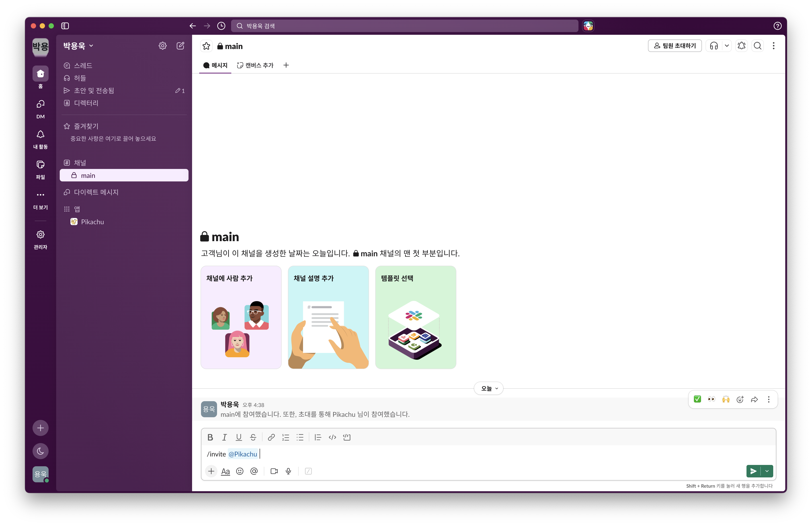
Task: Click the plus create button in left rail
Action: tap(41, 428)
